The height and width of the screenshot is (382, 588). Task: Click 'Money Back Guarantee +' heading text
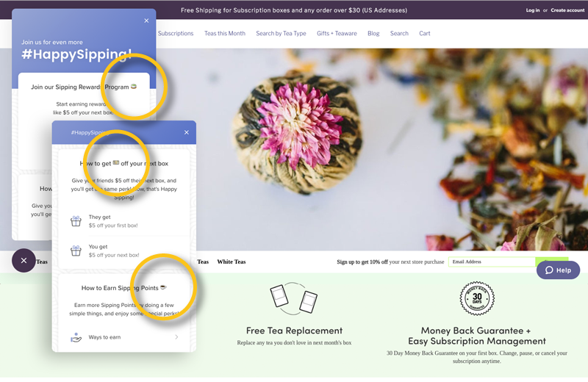476,331
